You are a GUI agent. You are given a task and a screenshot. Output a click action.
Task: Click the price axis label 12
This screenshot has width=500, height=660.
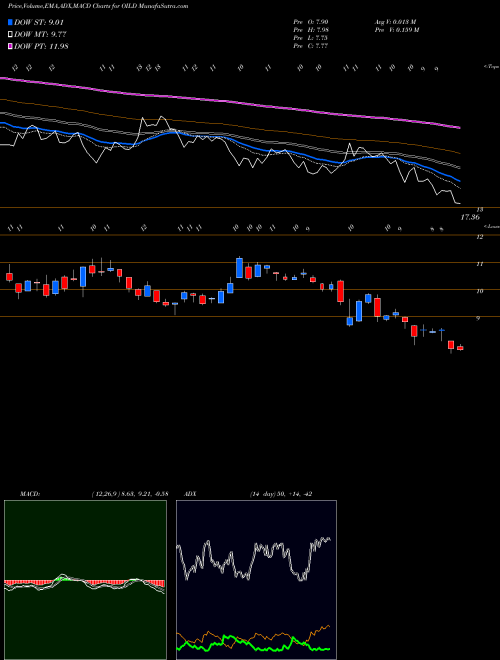[x=479, y=237]
